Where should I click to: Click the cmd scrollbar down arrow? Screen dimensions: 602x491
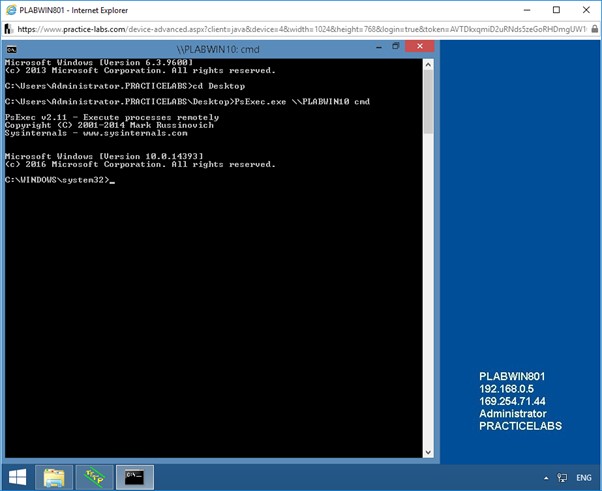pos(428,452)
